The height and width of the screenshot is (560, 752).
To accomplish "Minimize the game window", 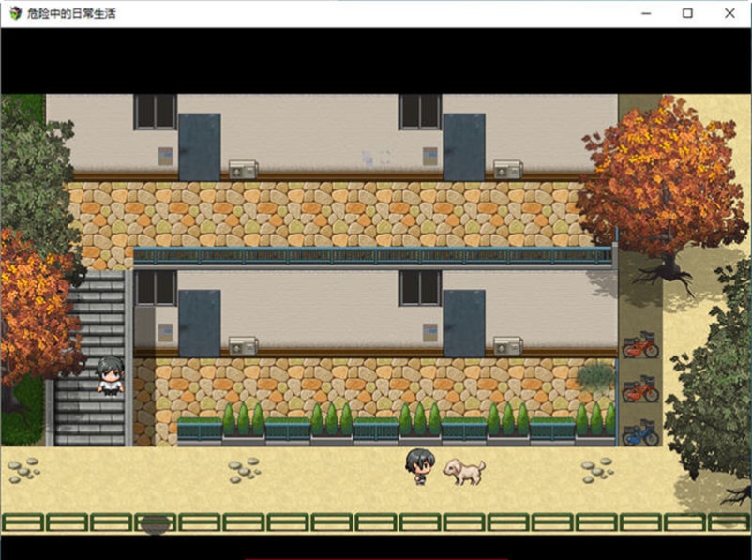I will pyautogui.click(x=644, y=14).
